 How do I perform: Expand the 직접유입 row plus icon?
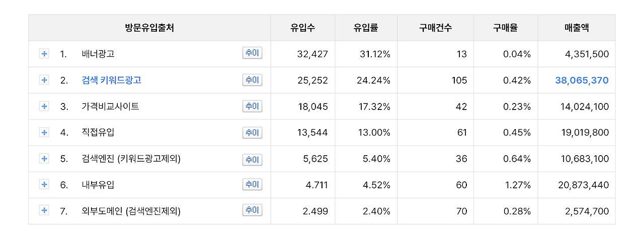click(44, 132)
